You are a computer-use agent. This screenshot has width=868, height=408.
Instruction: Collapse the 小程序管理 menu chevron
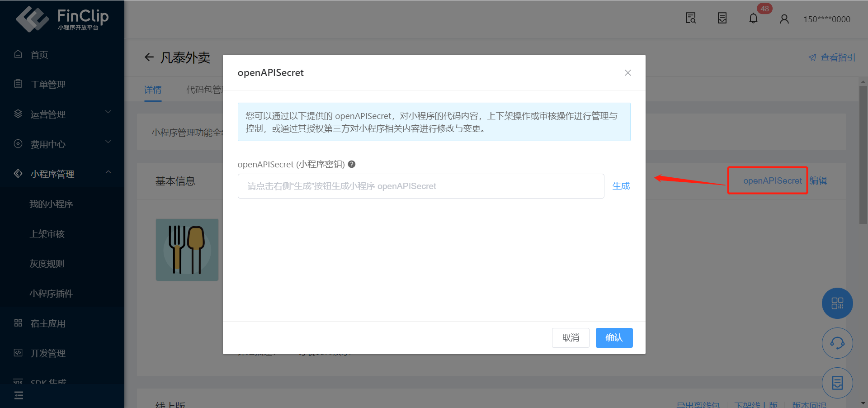click(x=108, y=172)
